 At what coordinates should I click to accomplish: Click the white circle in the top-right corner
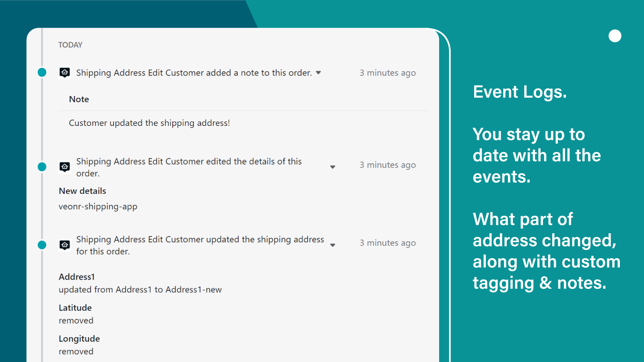click(x=615, y=36)
